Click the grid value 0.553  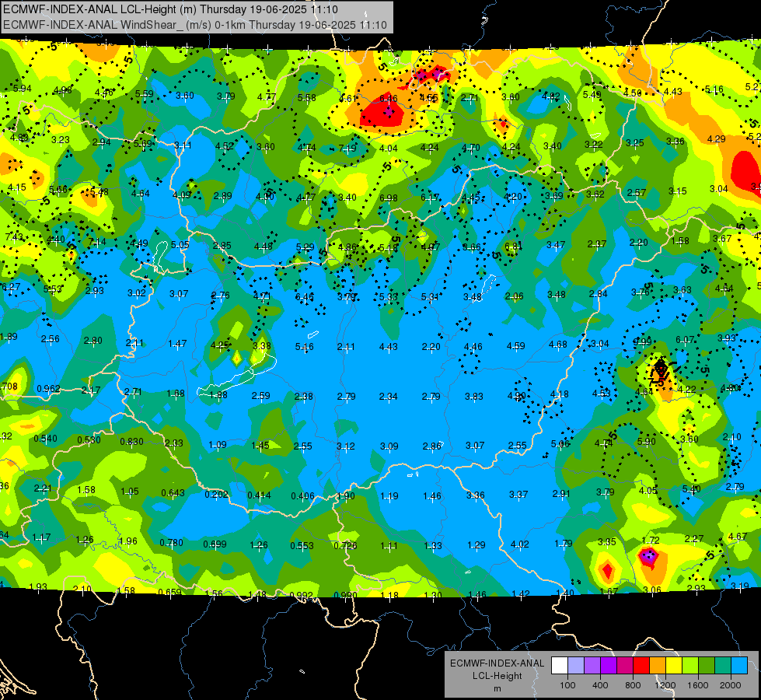pyautogui.click(x=302, y=545)
